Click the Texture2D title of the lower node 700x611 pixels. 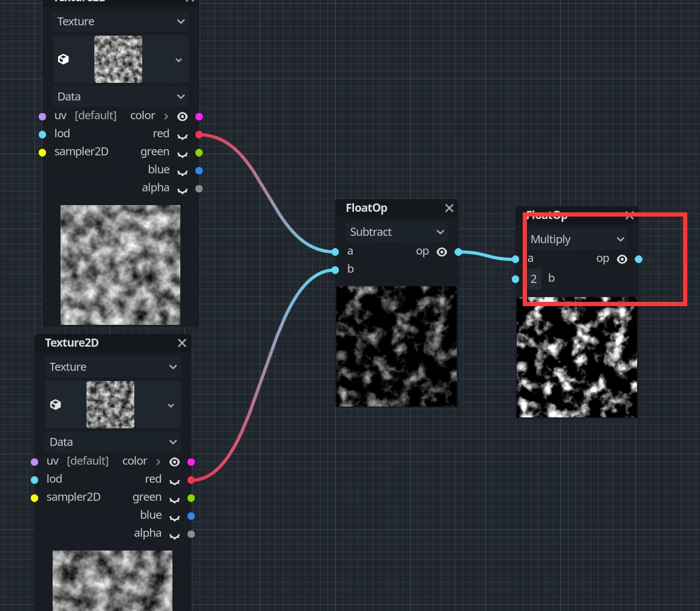coord(72,343)
